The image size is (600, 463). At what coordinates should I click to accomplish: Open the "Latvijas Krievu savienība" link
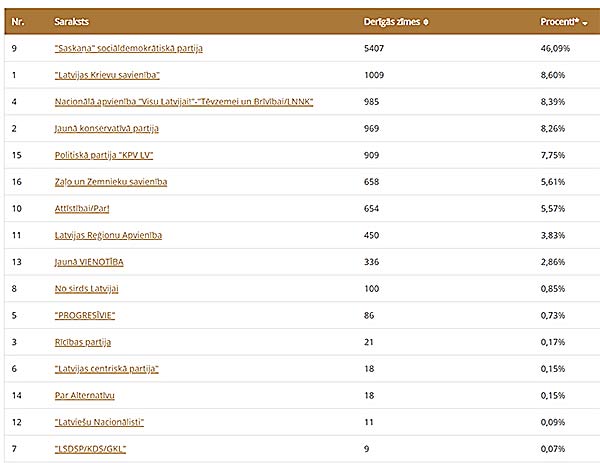tap(107, 75)
